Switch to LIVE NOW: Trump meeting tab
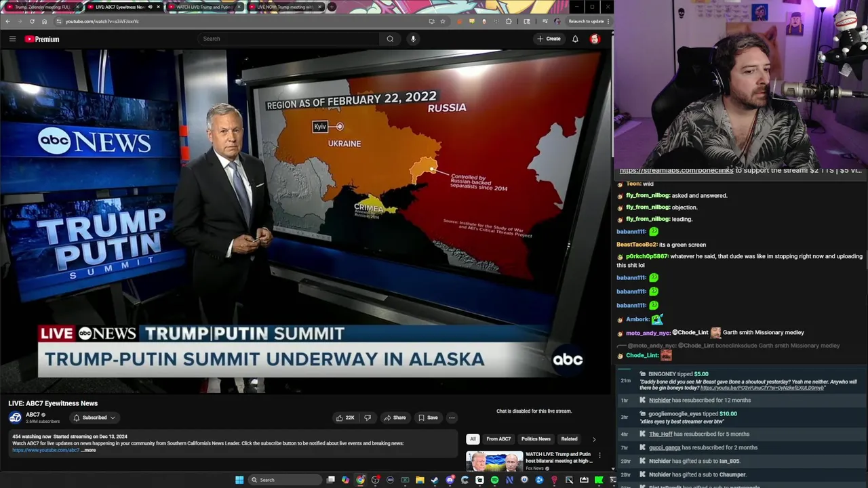This screenshot has width=868, height=488. (284, 7)
